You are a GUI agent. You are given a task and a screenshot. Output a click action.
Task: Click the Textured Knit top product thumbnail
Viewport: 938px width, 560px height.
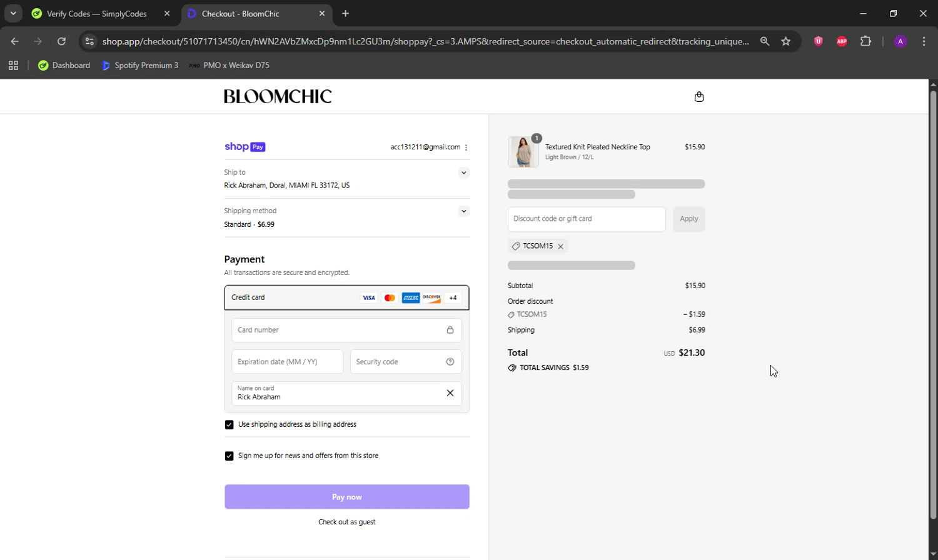point(523,152)
